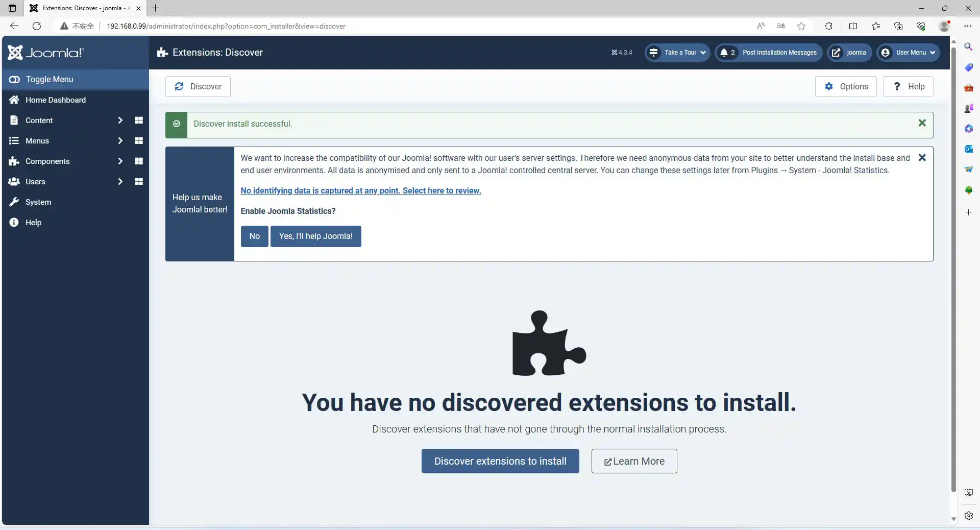Screen dimensions: 980x530
Task: Open the Menus dashboard grid icon
Action: (138, 141)
